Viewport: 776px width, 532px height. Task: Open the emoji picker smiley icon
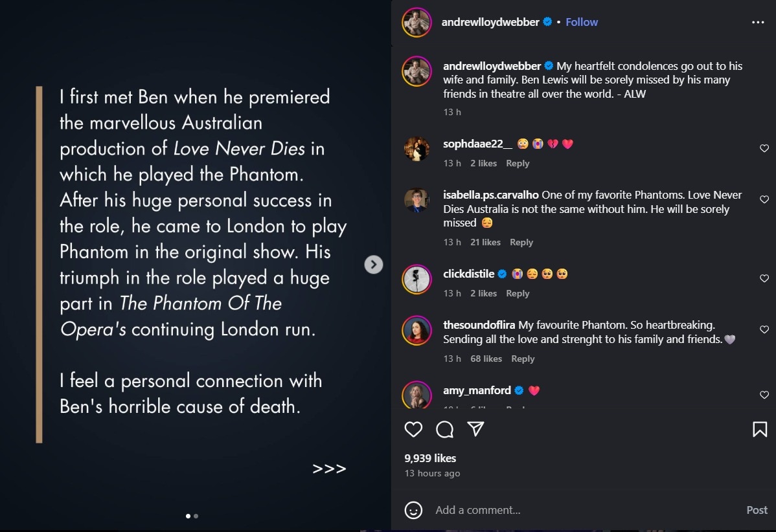click(x=413, y=510)
